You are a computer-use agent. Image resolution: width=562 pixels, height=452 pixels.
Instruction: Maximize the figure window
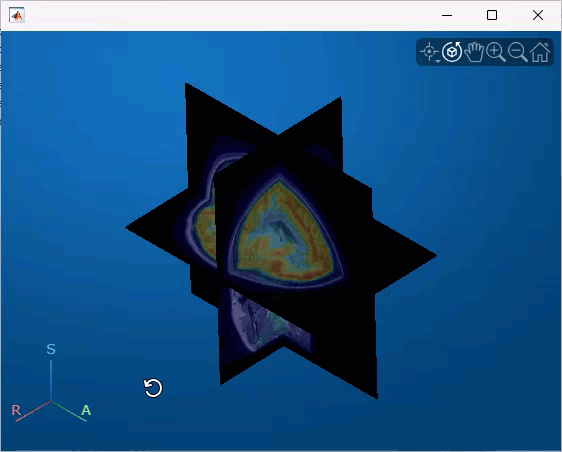click(x=492, y=15)
